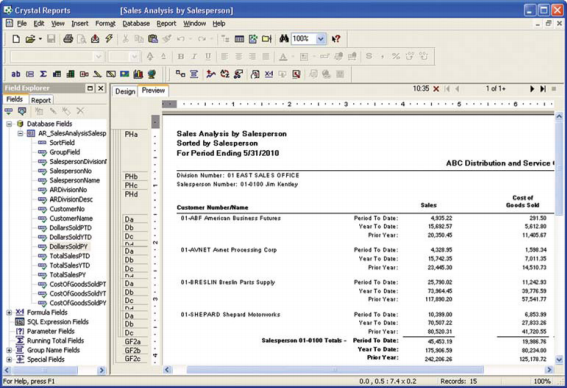567x388 pixels.
Task: Switch to the Design tab
Action: [125, 91]
